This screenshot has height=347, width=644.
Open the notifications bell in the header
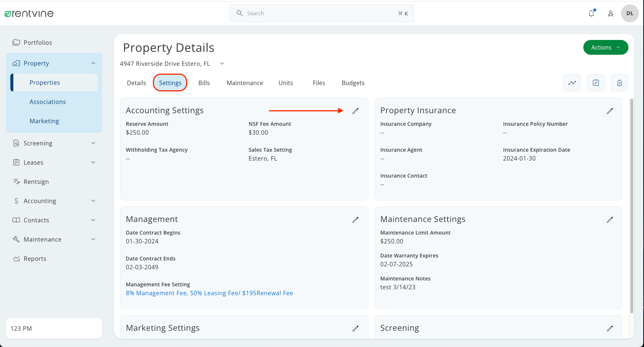591,13
